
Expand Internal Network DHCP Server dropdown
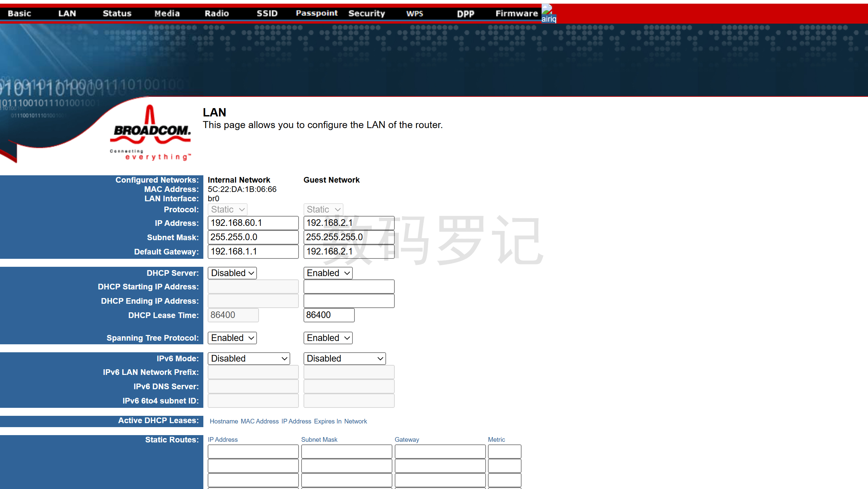coord(232,273)
